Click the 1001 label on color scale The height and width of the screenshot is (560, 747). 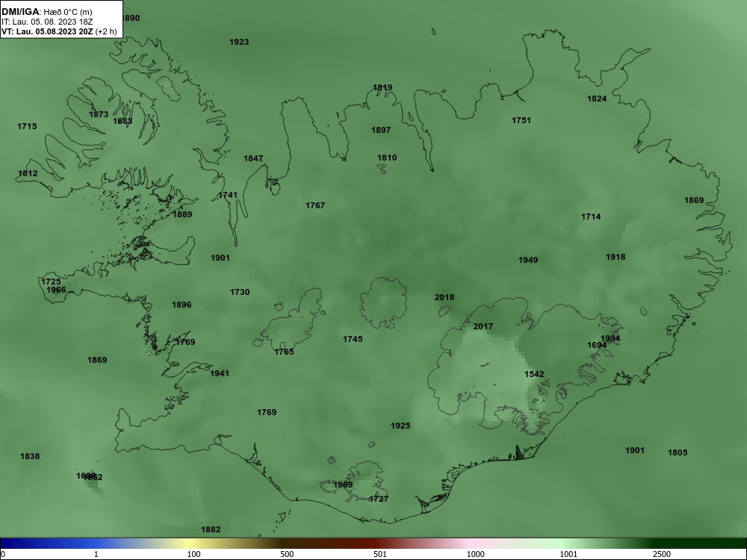tap(568, 554)
